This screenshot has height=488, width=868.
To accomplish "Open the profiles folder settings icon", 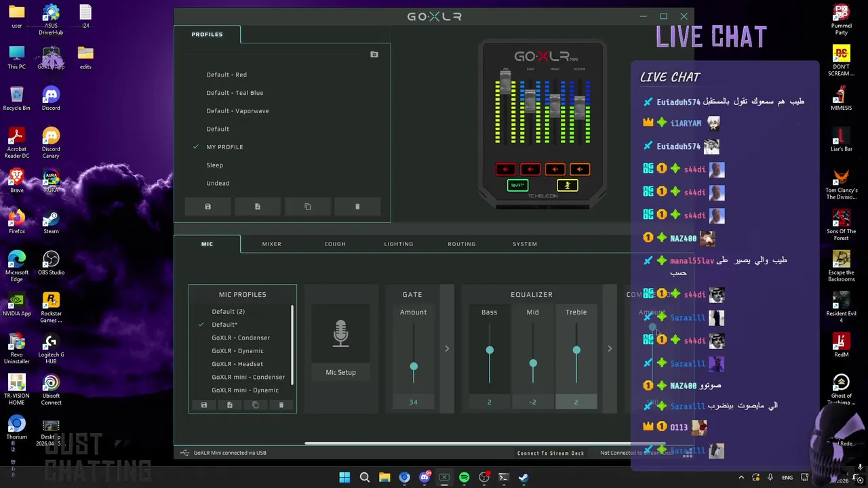I will (374, 54).
